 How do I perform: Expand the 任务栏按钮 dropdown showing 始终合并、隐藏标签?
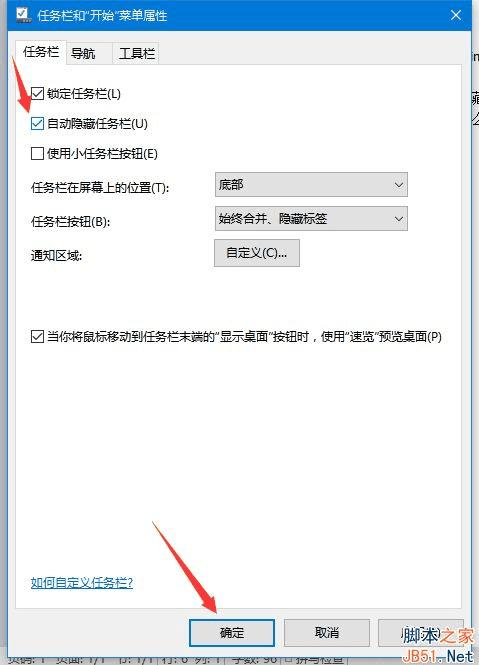311,218
